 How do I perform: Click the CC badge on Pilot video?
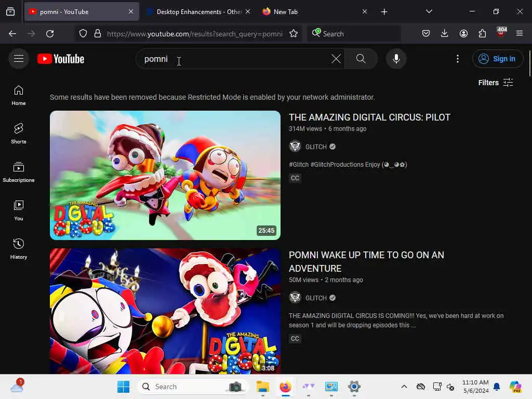point(295,178)
